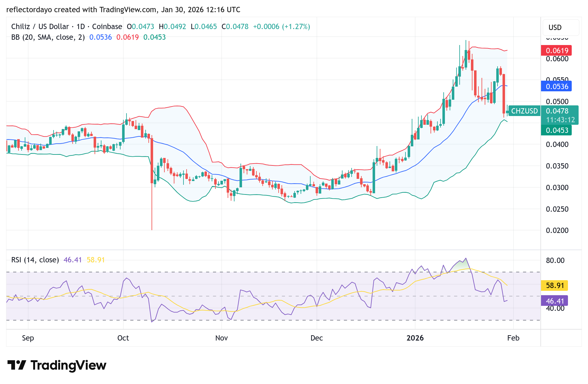Click the BB (20, SMA, close, 2) indicator label
588x384 pixels.
(x=48, y=37)
